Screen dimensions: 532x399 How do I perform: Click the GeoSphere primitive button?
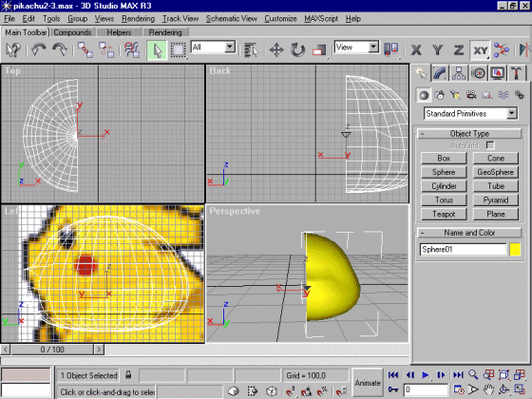coord(496,172)
